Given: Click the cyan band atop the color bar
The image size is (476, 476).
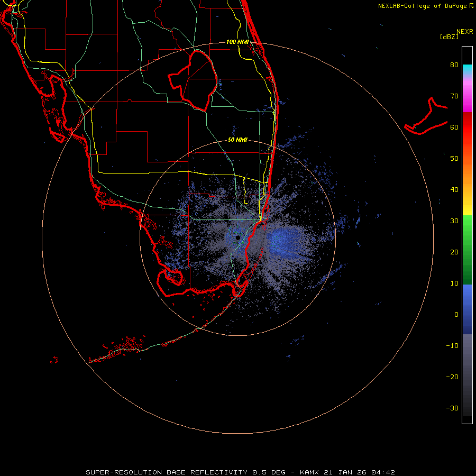Looking at the screenshot, I should tap(467, 69).
